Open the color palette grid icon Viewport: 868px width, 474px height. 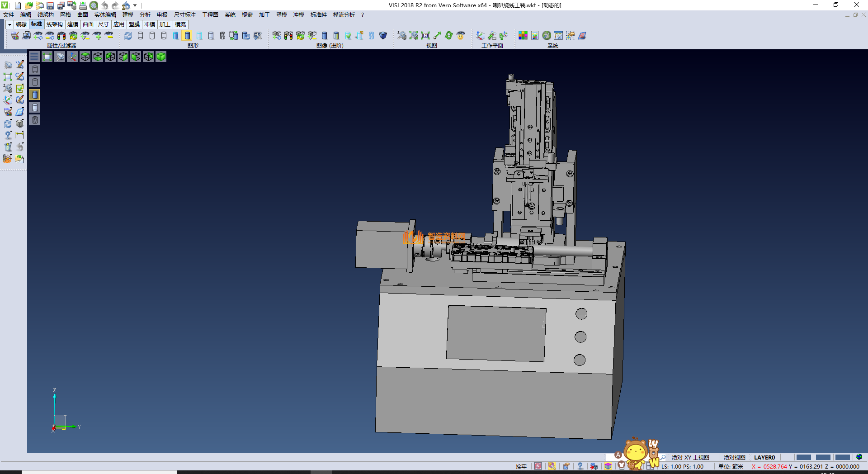click(523, 36)
